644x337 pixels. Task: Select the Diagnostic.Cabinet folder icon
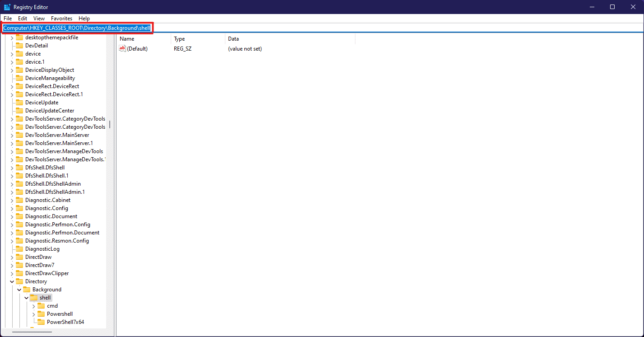coord(20,200)
